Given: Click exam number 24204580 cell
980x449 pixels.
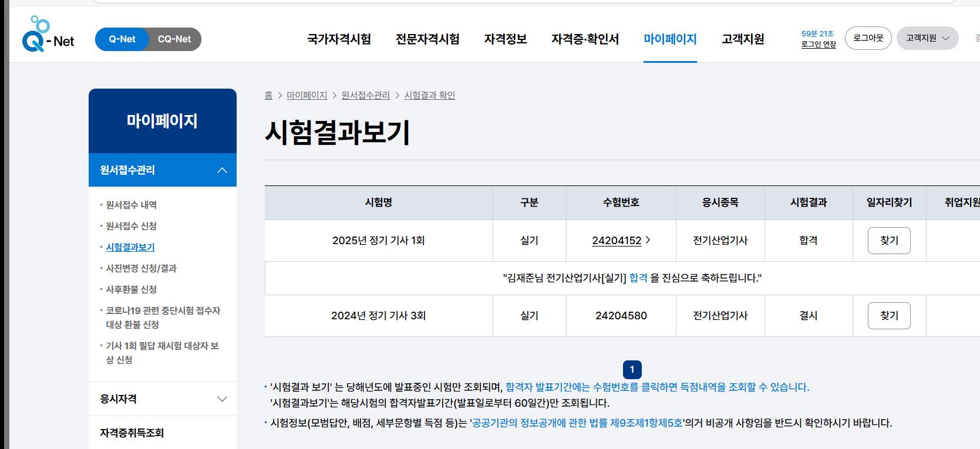Looking at the screenshot, I should click(x=621, y=316).
